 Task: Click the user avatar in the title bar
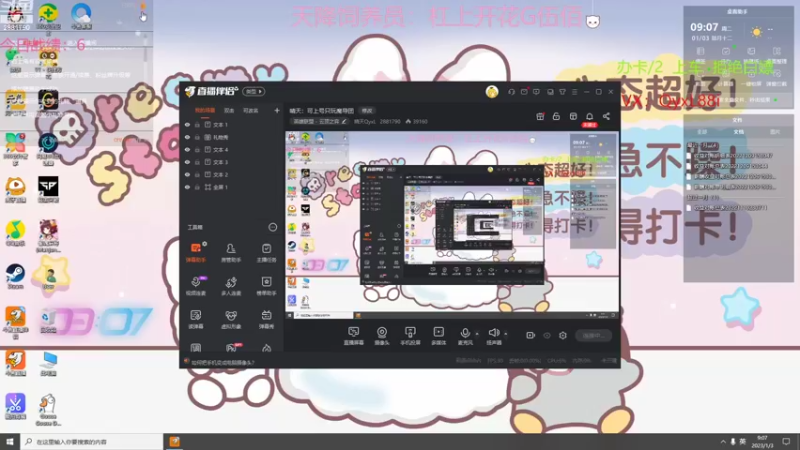[492, 92]
